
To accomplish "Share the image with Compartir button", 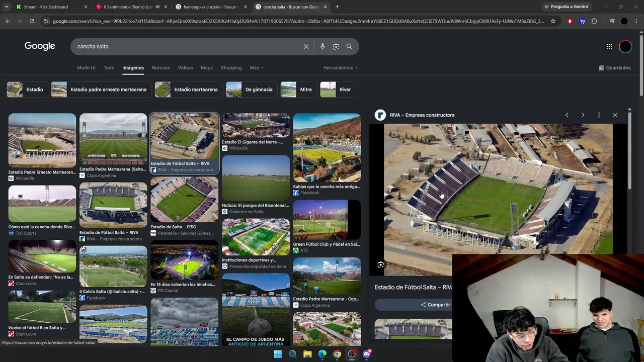I will click(x=436, y=305).
